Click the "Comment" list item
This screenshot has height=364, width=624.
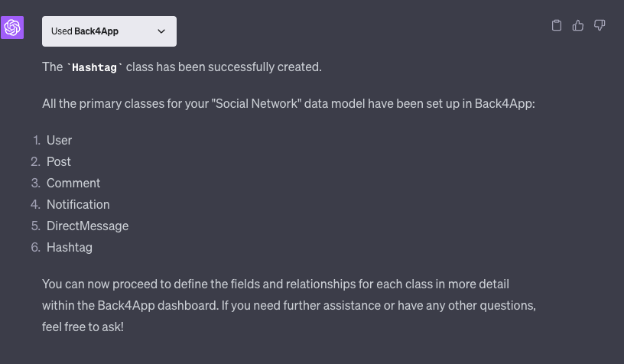coord(73,184)
